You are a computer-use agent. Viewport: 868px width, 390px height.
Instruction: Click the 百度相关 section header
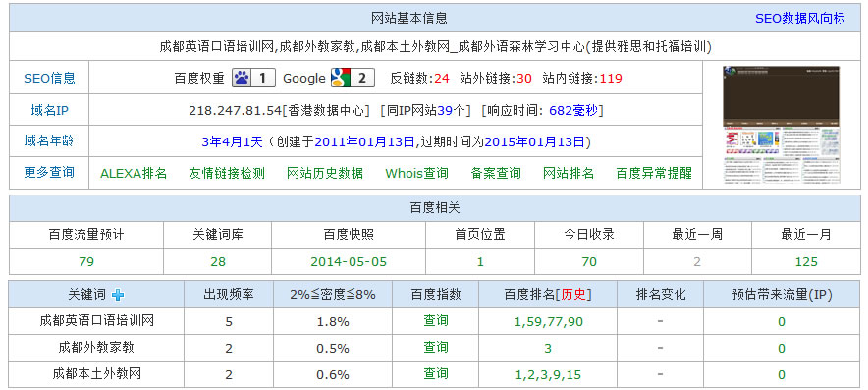click(x=435, y=208)
